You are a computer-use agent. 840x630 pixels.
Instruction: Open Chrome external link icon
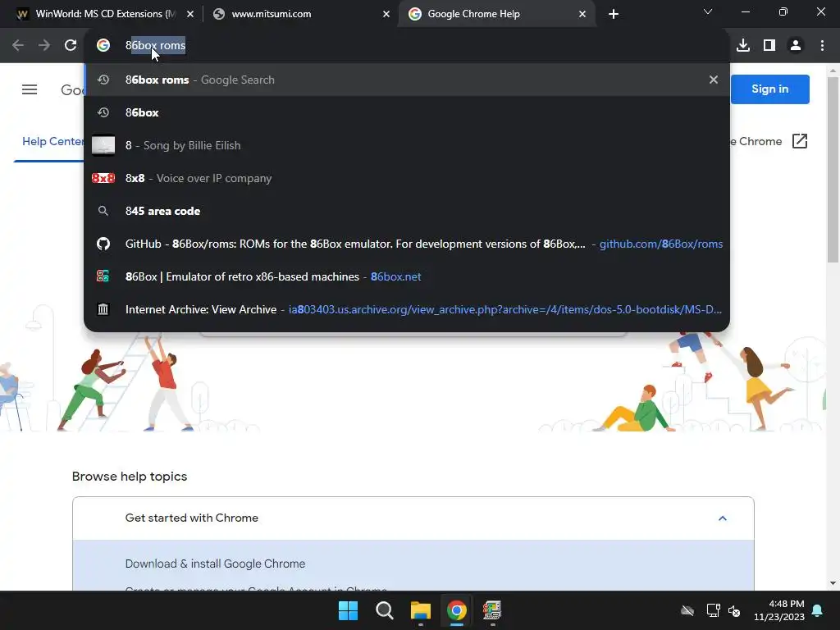pos(799,141)
